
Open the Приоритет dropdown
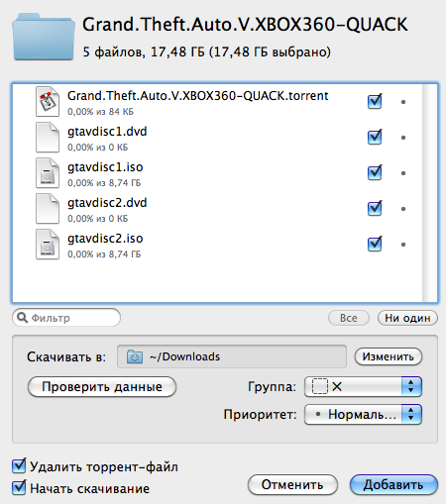coord(363,414)
